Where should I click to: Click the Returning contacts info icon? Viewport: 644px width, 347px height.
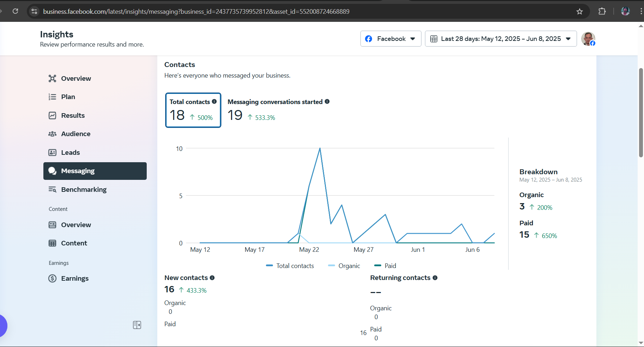click(x=435, y=278)
